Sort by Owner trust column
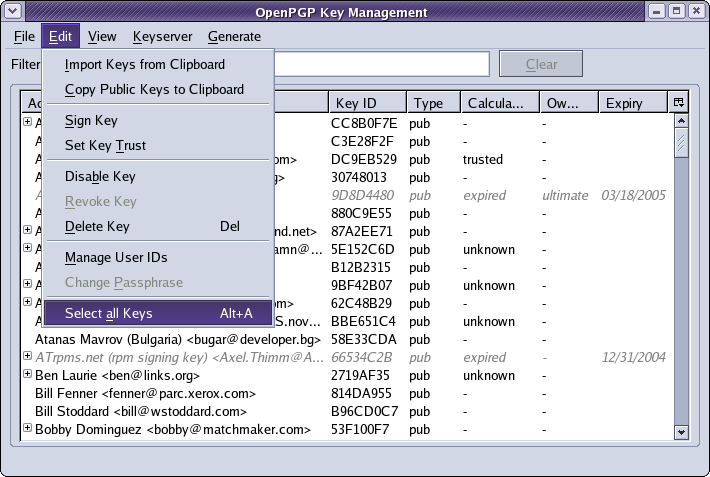Viewport: 710px width, 477px height. coord(569,103)
